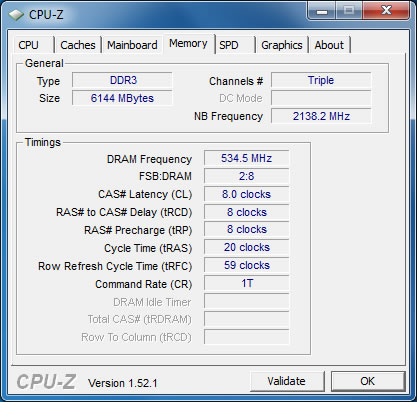The height and width of the screenshot is (402, 417).
Task: Open the About tab
Action: [x=329, y=45]
